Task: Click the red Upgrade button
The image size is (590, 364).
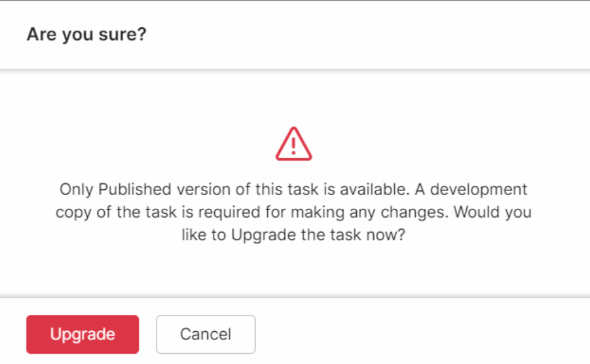Action: click(x=82, y=334)
